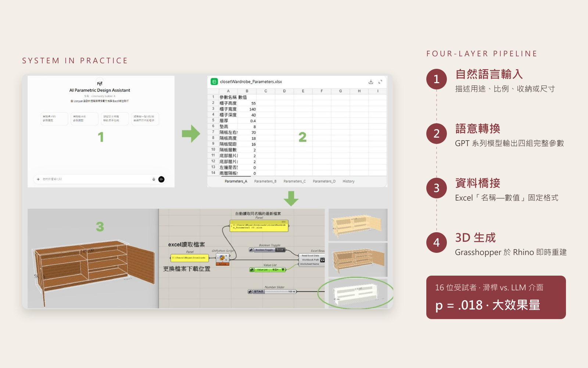Click the AI Parametric Design Assistant logo icon
The image size is (588, 368).
pos(100,84)
